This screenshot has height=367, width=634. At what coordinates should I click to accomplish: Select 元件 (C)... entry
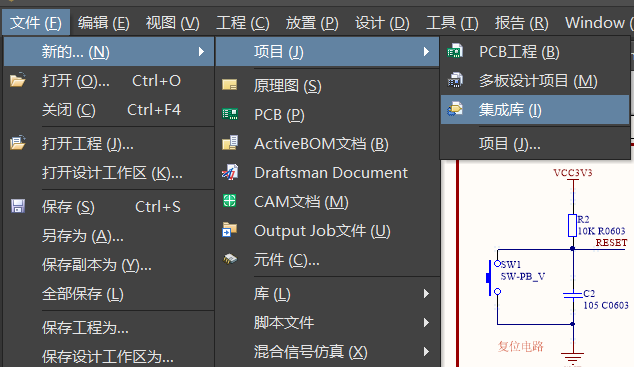click(327, 260)
